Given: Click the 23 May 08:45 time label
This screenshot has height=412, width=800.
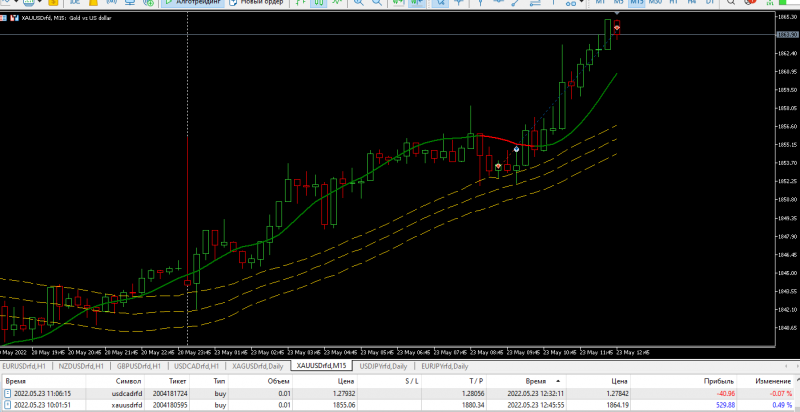Looking at the screenshot, I should click(x=487, y=352).
